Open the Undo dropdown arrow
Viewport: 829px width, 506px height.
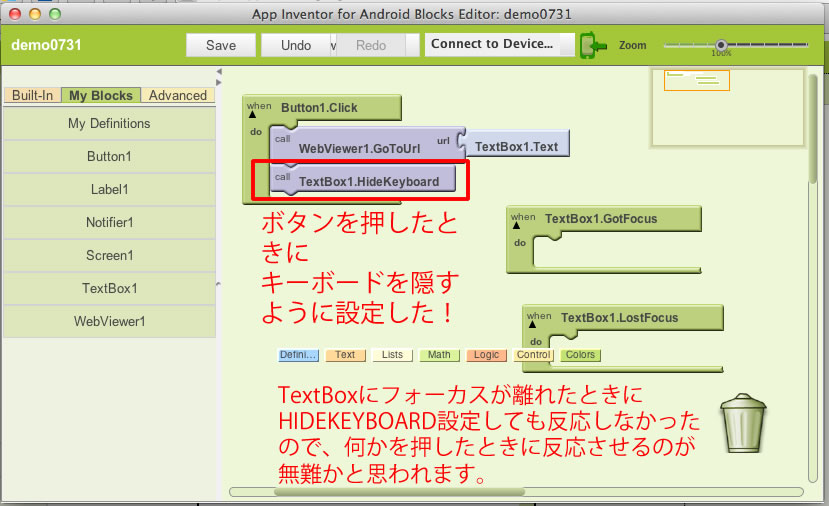coord(333,45)
